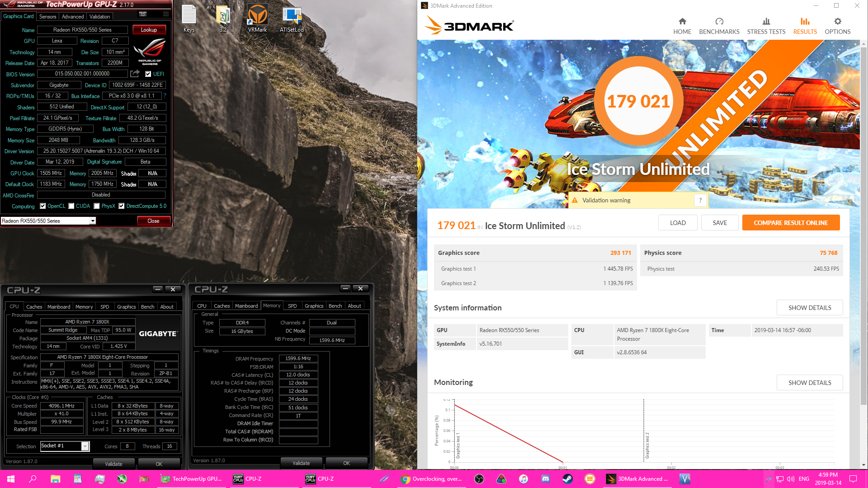Expand the CPU-Z Socket #1 selection dropdown

(85, 446)
